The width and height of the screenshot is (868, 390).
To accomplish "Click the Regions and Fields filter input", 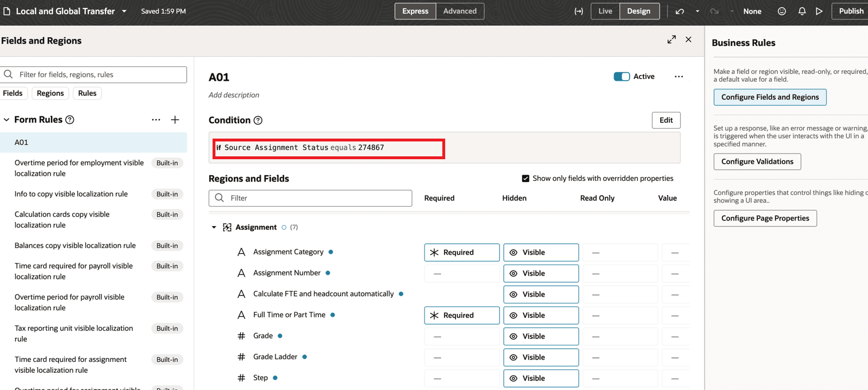I will (310, 198).
